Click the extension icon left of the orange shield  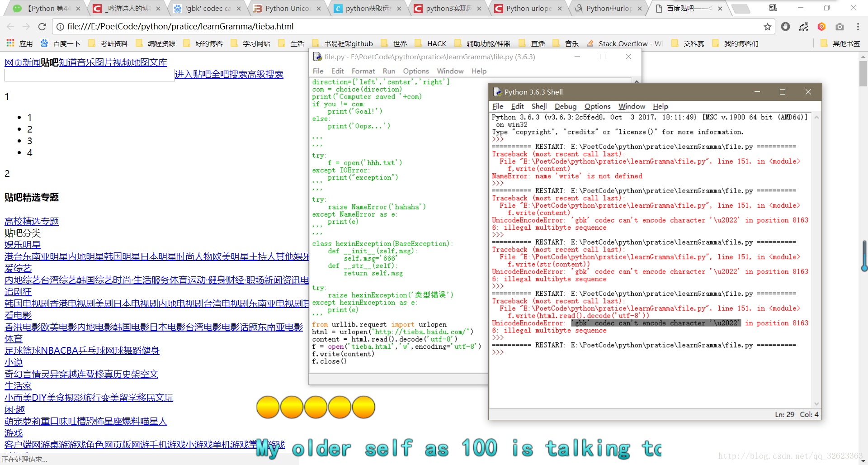803,27
